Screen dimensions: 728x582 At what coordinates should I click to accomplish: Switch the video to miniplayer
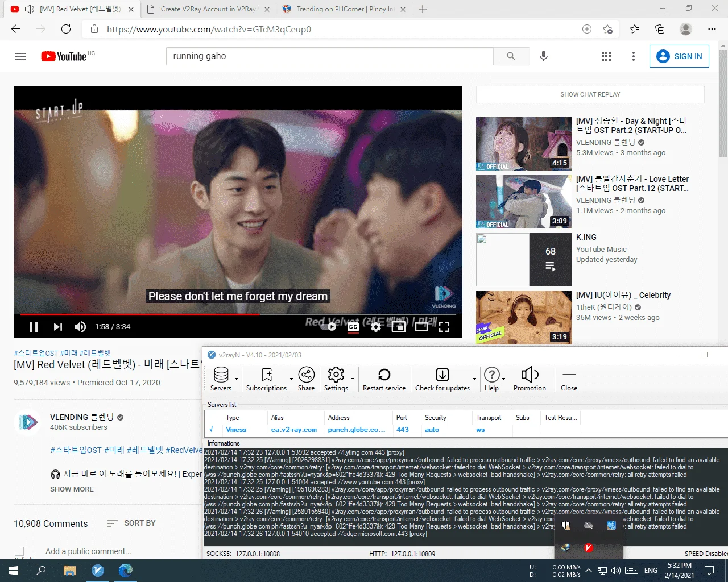coord(399,327)
